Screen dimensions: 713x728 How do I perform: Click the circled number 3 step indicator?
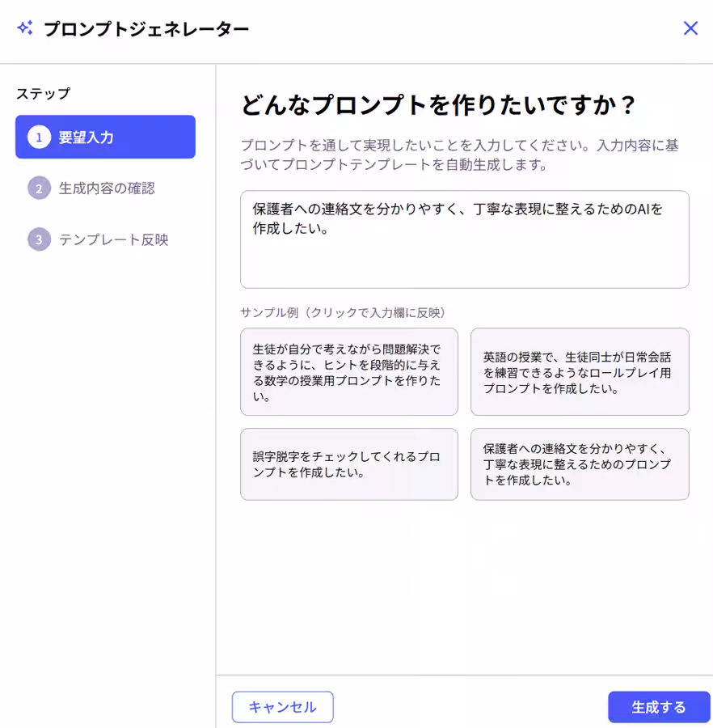click(38, 239)
